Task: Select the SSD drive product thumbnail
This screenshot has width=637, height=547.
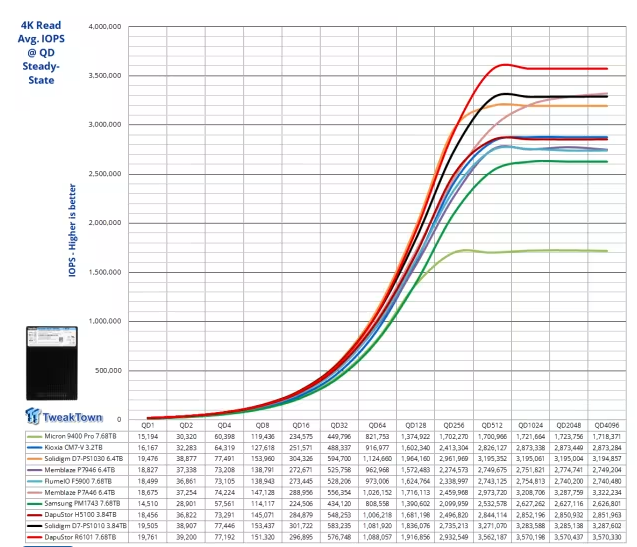Action: (x=52, y=363)
